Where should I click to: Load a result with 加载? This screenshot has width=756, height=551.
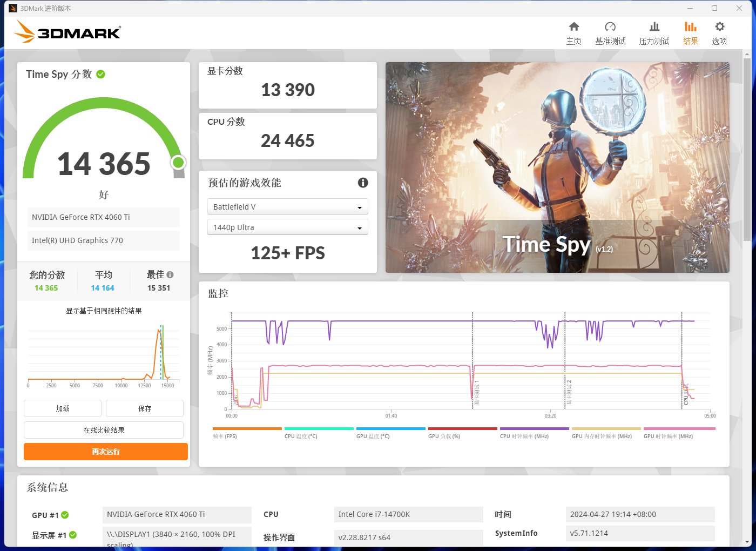coord(62,408)
